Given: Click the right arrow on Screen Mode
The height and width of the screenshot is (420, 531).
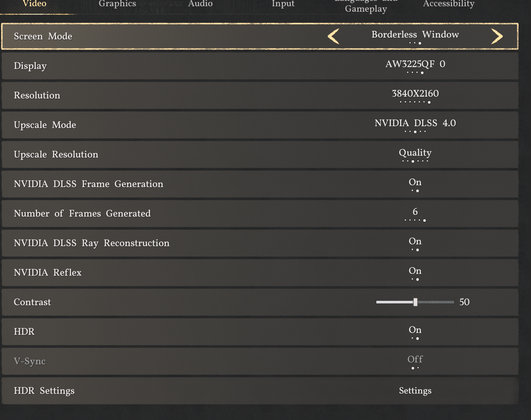Looking at the screenshot, I should pos(497,36).
